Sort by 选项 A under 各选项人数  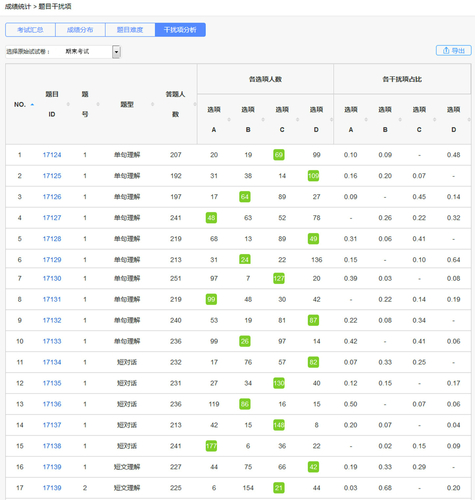tap(229, 119)
